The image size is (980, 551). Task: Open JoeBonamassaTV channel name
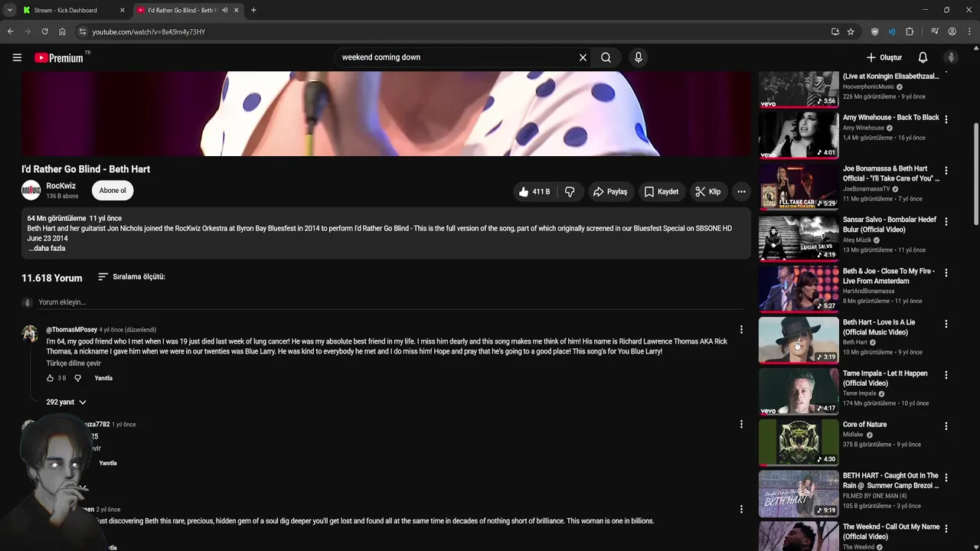tap(866, 189)
